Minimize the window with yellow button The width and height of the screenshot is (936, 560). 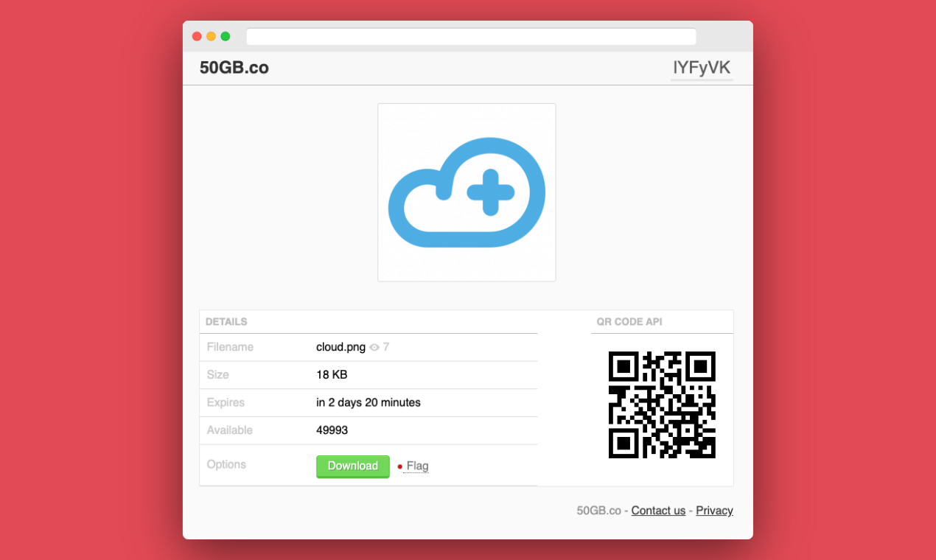211,36
